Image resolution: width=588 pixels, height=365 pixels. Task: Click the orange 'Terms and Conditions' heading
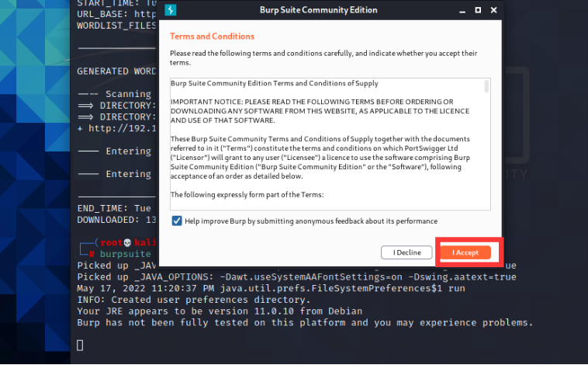point(212,36)
